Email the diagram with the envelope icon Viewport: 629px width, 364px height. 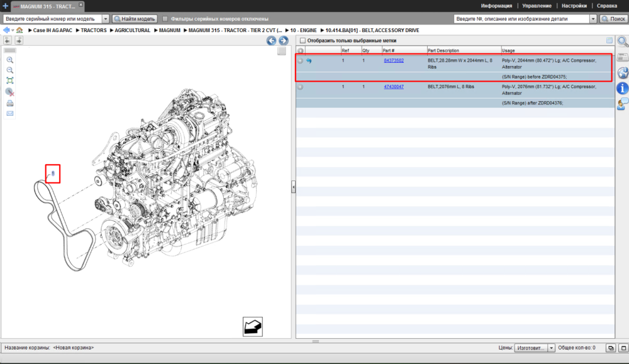tap(10, 113)
